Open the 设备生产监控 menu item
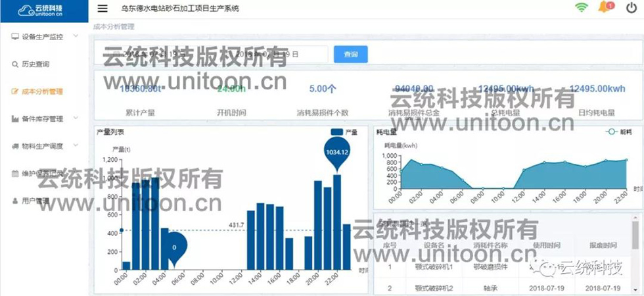 coord(42,37)
